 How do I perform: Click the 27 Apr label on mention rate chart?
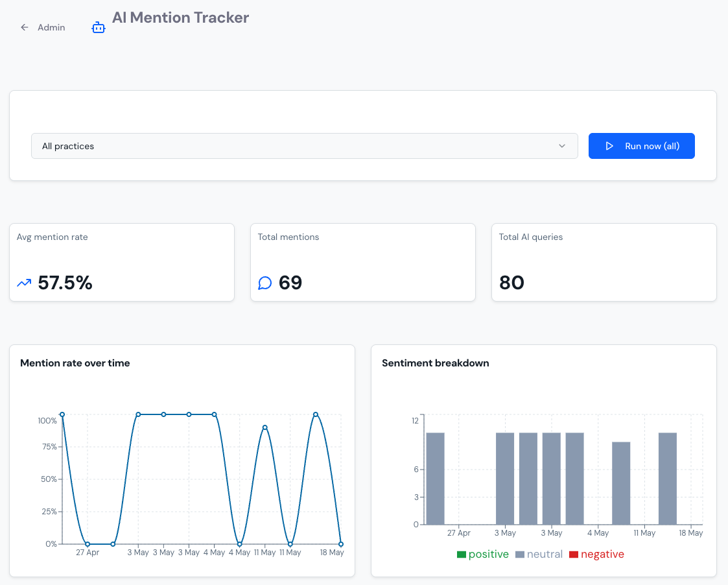tap(88, 553)
